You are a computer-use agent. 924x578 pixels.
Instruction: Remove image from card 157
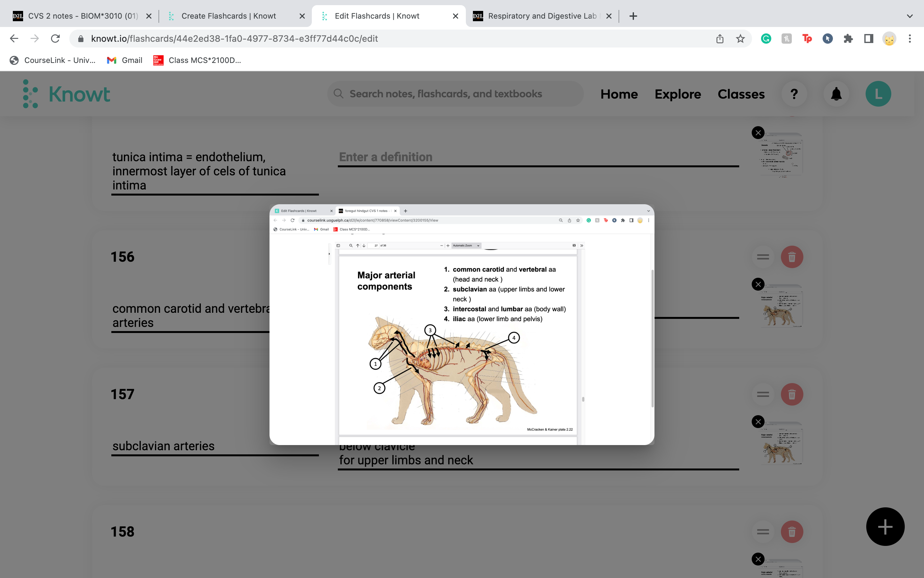pos(758,422)
